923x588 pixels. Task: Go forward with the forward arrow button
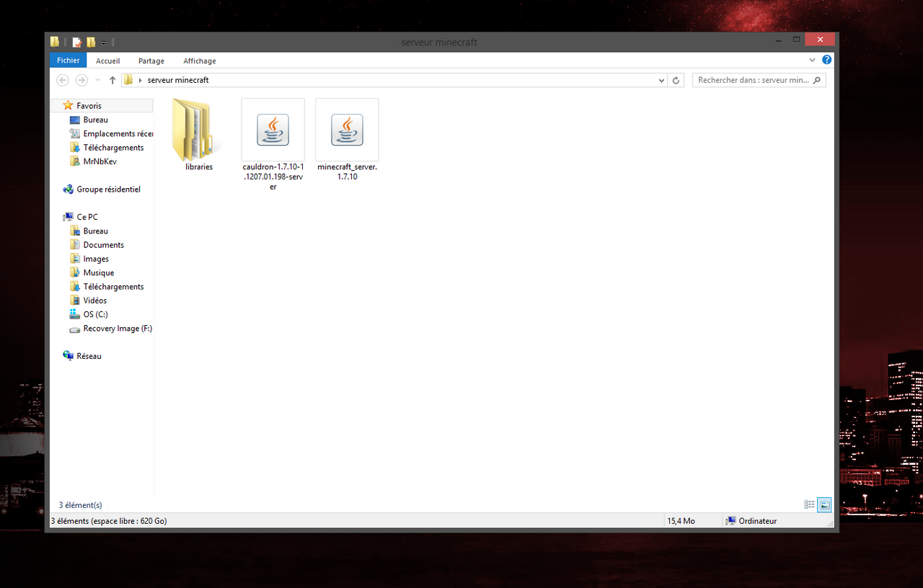click(x=81, y=80)
